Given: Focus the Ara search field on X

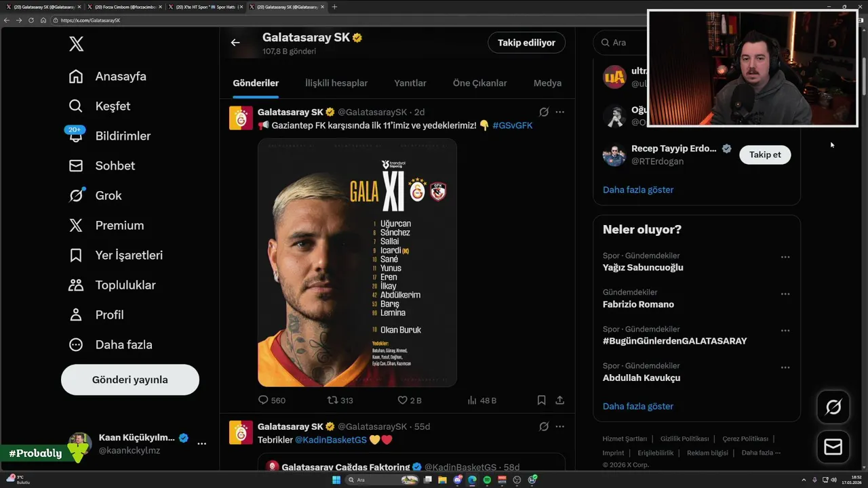Looking at the screenshot, I should tap(620, 43).
